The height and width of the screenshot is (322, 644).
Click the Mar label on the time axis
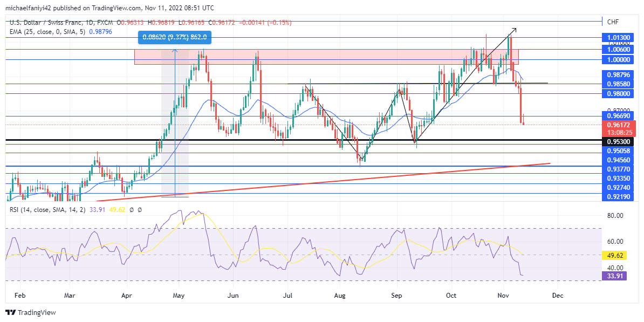pos(70,295)
